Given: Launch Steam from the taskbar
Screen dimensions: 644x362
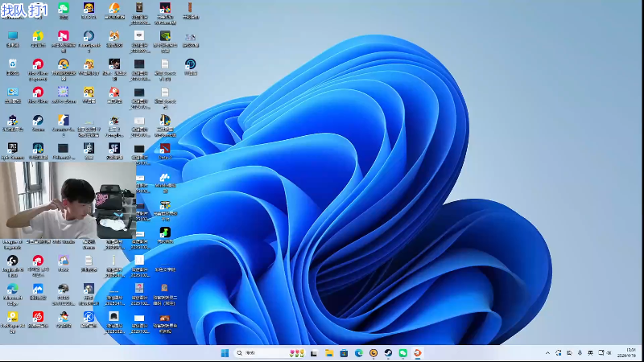Looking at the screenshot, I should pyautogui.click(x=388, y=353).
